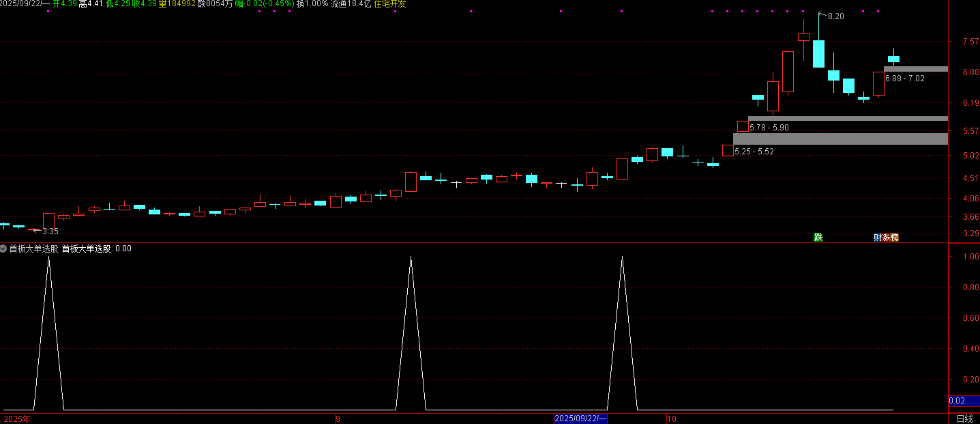
Task: Click the 0.80 indicator axis label
Action: (970, 287)
